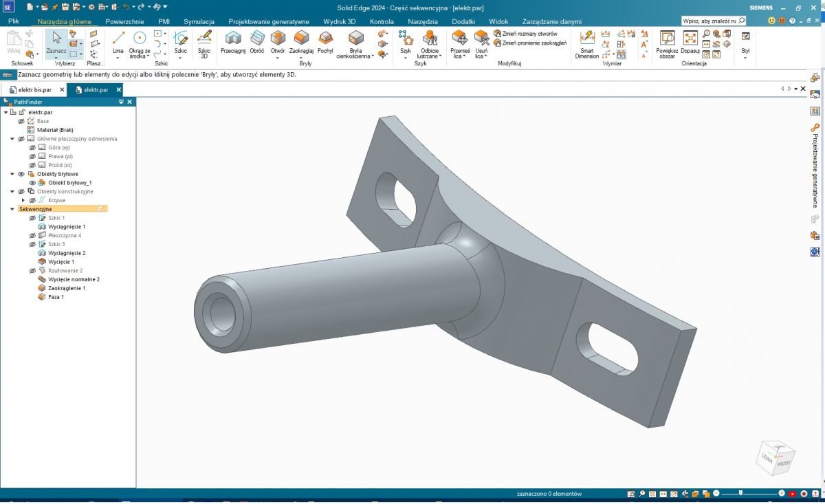Switch to the PMI ribbon tab
The width and height of the screenshot is (825, 504).
164,21
